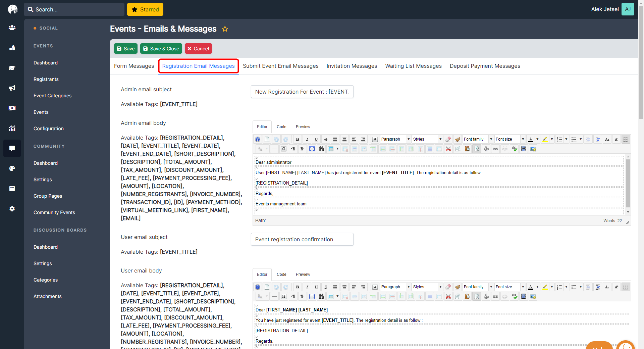Pick text color in Admin email body editor
This screenshot has width=644, height=349.
tap(531, 139)
